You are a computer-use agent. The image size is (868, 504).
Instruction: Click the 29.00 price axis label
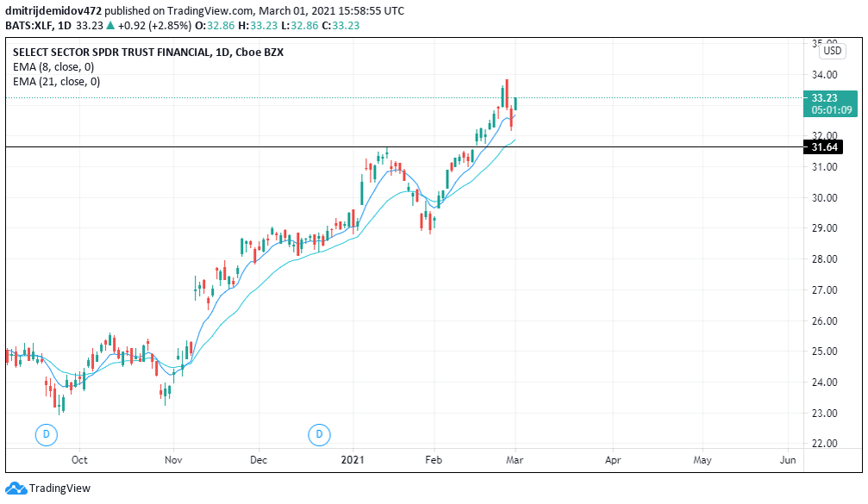pyautogui.click(x=824, y=228)
